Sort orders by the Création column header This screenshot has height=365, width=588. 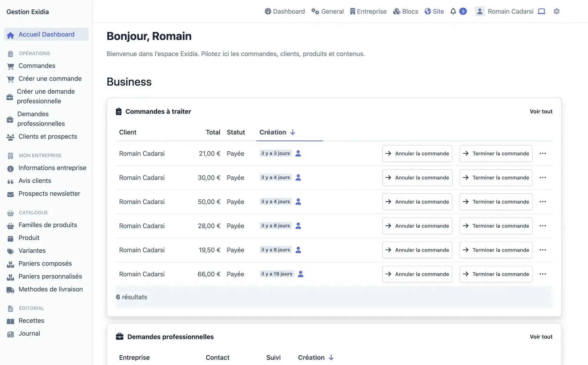[x=277, y=132]
